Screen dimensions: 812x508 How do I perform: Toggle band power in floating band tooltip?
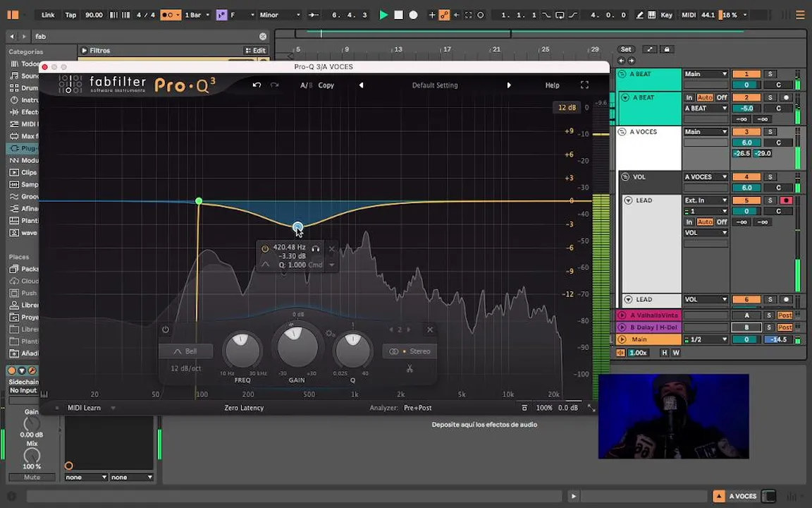(264, 248)
